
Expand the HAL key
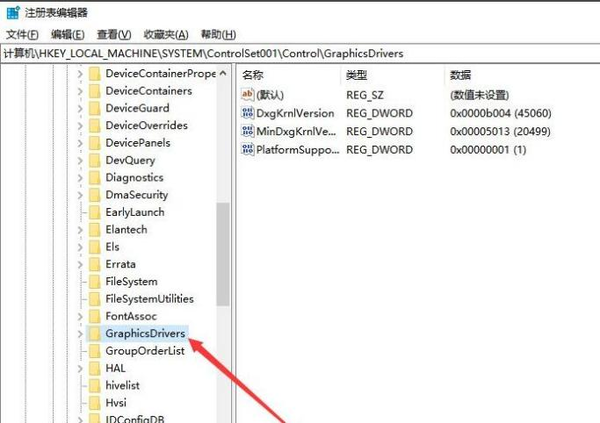pyautogui.click(x=80, y=368)
